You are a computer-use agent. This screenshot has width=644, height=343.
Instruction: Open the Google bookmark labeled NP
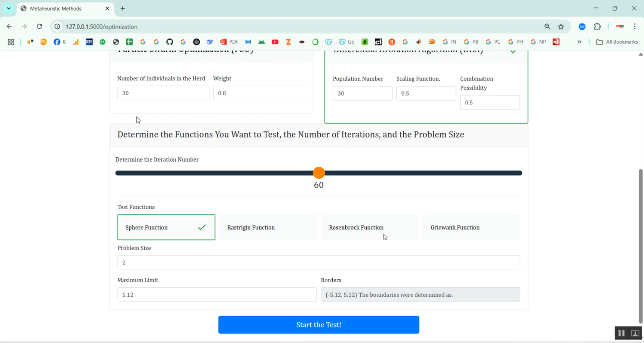pos(538,42)
